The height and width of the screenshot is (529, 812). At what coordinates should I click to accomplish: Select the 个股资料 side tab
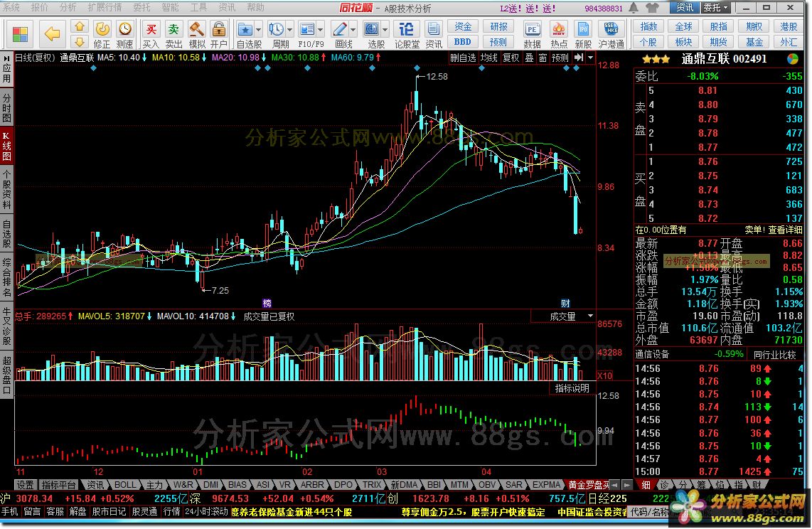6,189
